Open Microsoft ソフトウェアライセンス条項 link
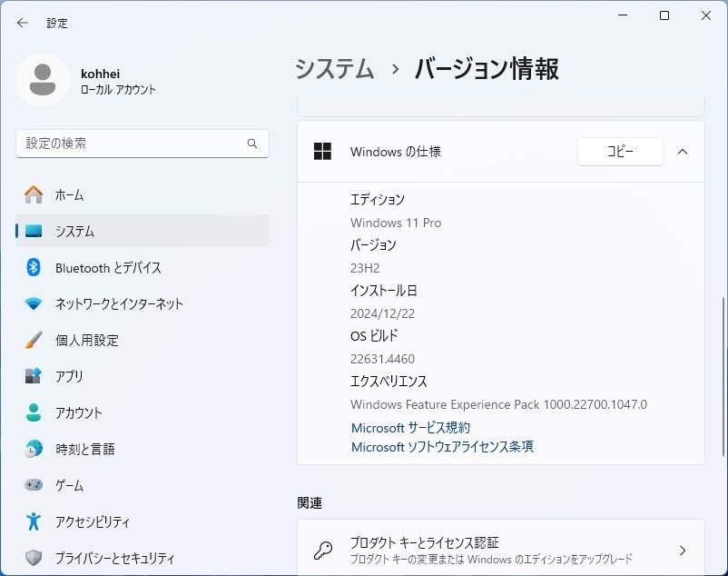The width and height of the screenshot is (728, 576). [x=442, y=447]
